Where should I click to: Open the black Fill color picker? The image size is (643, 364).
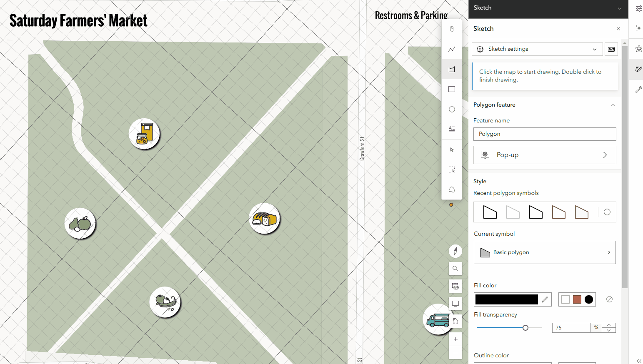click(x=513, y=299)
